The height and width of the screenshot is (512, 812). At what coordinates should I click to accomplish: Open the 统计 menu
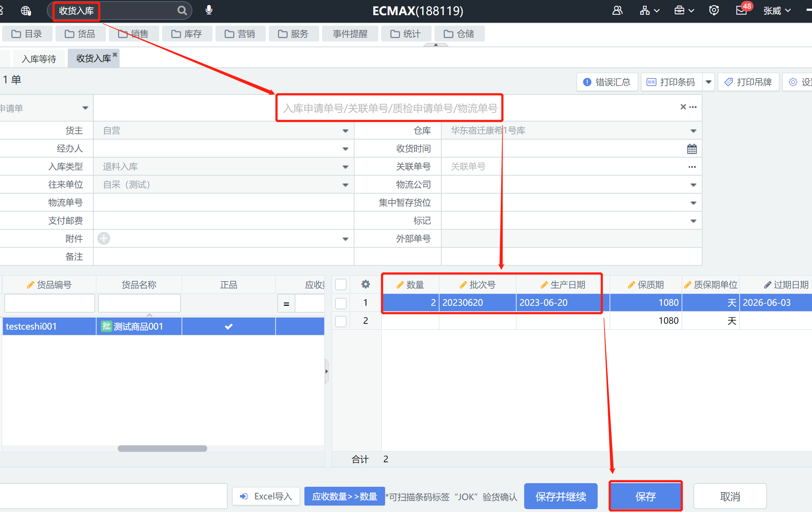[x=406, y=34]
